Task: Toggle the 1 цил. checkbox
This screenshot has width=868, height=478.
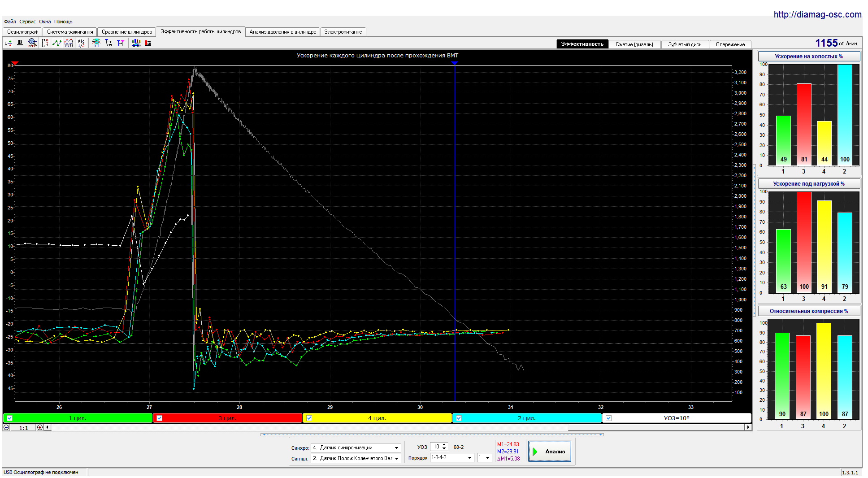Action: click(9, 418)
